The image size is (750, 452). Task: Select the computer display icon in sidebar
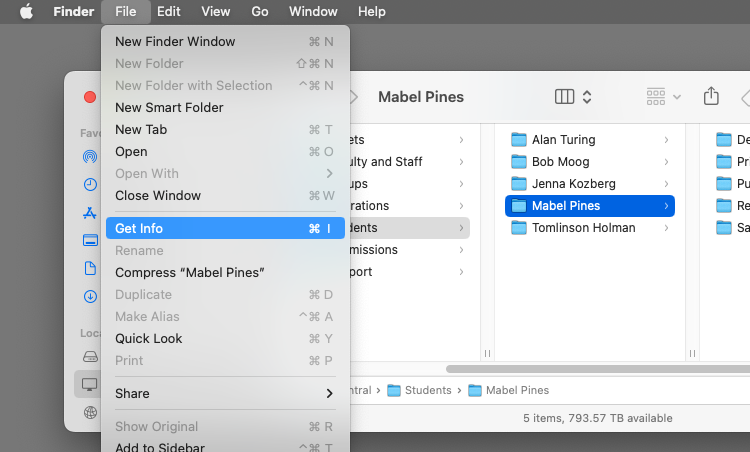point(90,384)
